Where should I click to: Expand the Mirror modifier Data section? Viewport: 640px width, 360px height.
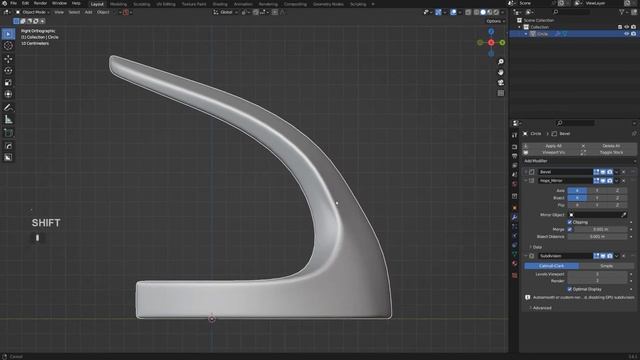537,247
